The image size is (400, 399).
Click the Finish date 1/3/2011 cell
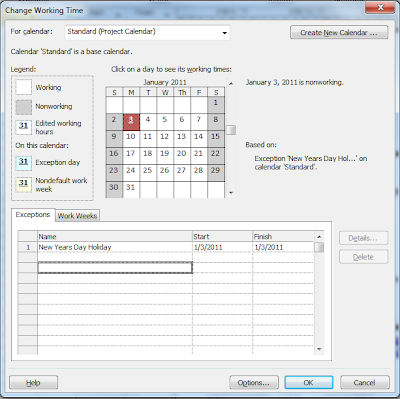tap(283, 247)
